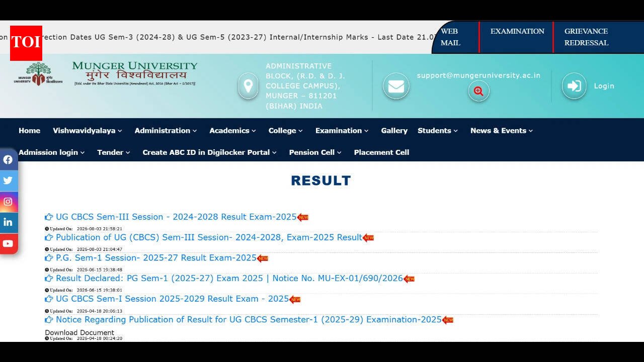Image resolution: width=644 pixels, height=362 pixels.
Task: Open the Twitter social sidebar icon
Action: [8, 180]
